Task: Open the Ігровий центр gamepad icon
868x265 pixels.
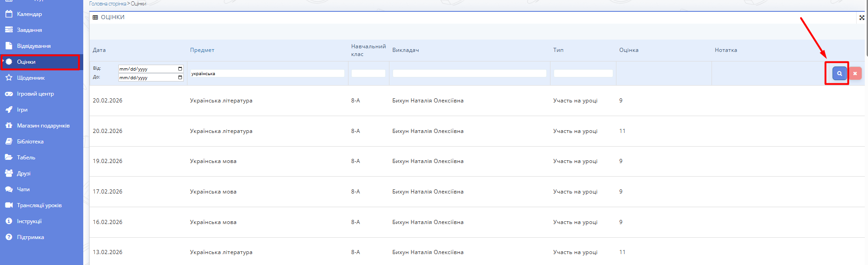Action: [9, 94]
